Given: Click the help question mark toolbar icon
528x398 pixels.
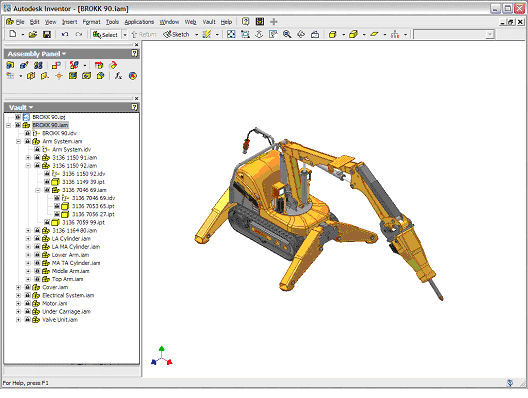Looking at the screenshot, I should tap(245, 22).
